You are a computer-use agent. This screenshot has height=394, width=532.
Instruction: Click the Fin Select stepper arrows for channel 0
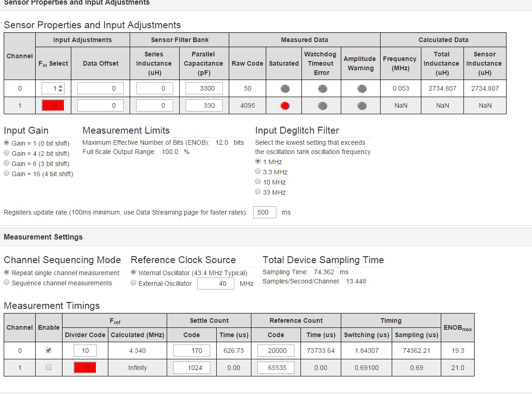(60, 88)
